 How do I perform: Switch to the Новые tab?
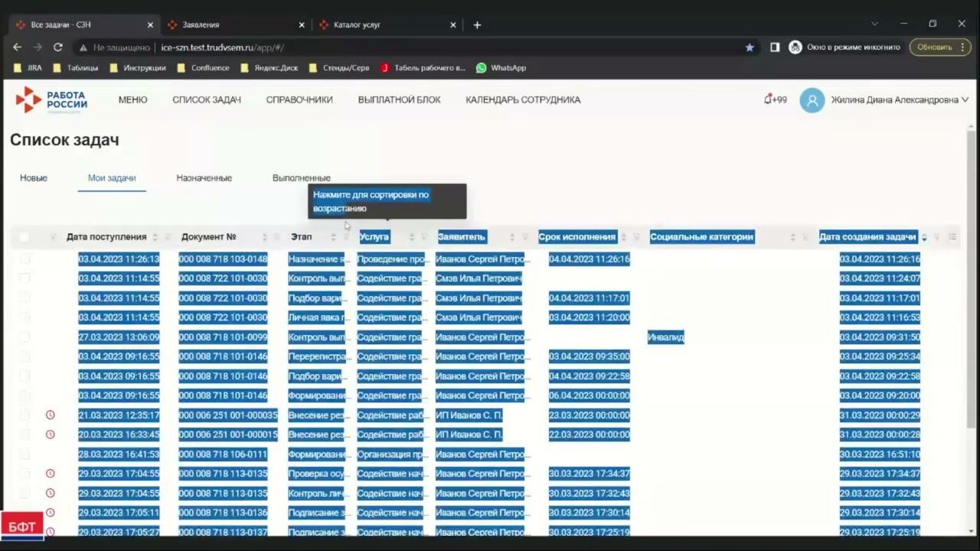pyautogui.click(x=34, y=178)
